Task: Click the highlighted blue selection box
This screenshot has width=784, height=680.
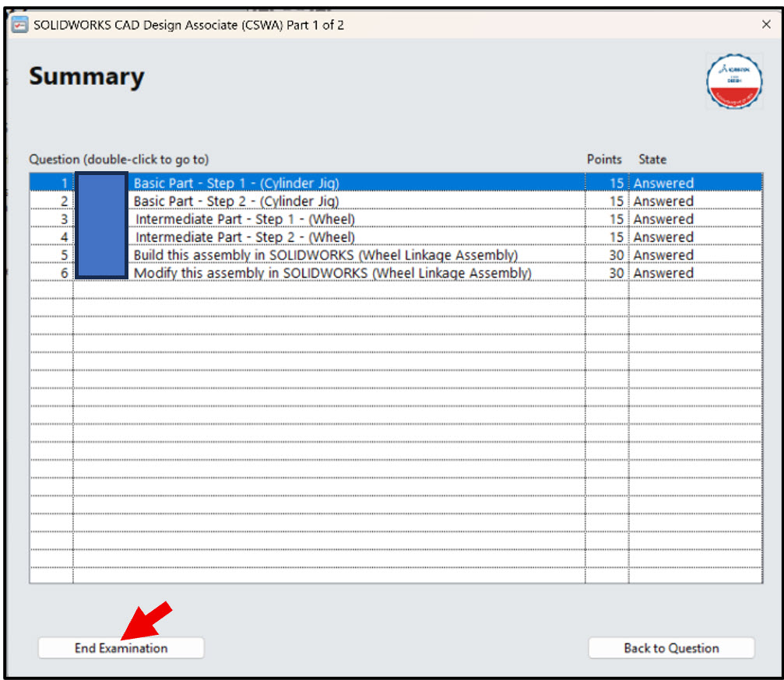Action: coord(101,226)
